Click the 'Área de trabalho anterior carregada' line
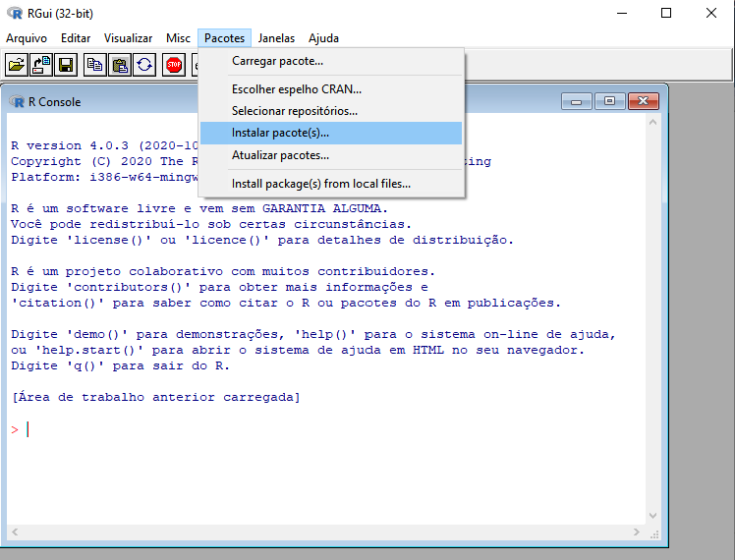 pos(155,397)
